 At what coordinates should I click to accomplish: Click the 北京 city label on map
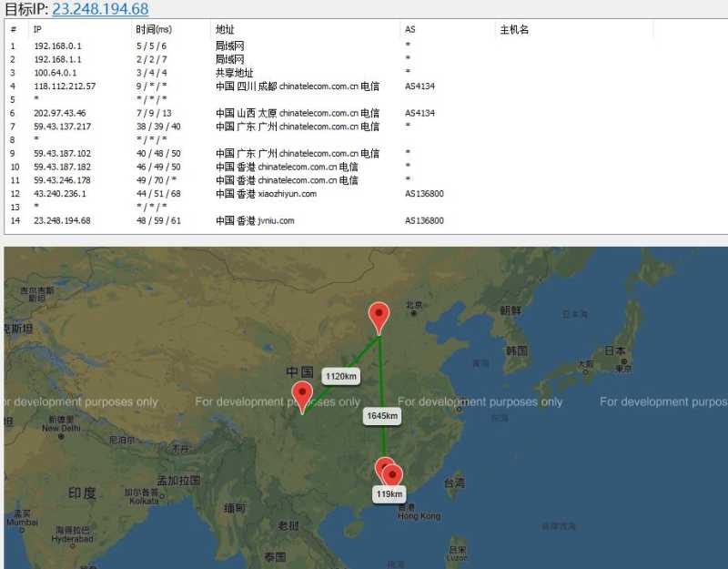(414, 305)
